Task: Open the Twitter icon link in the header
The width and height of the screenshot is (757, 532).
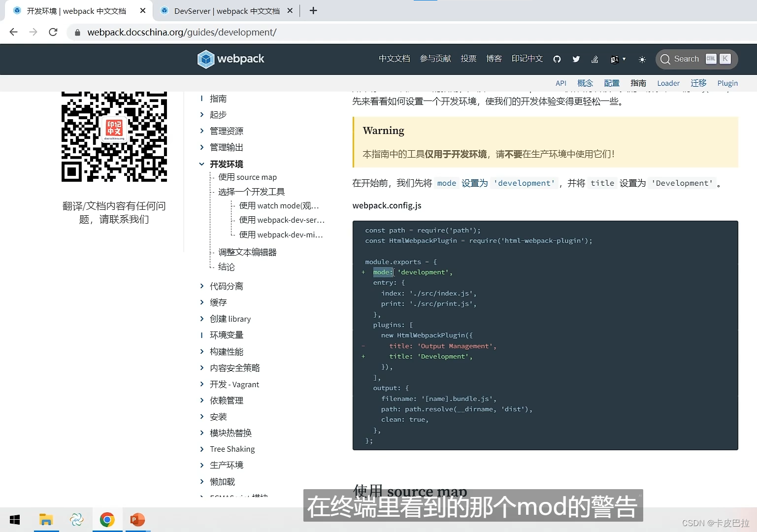Action: pyautogui.click(x=576, y=59)
